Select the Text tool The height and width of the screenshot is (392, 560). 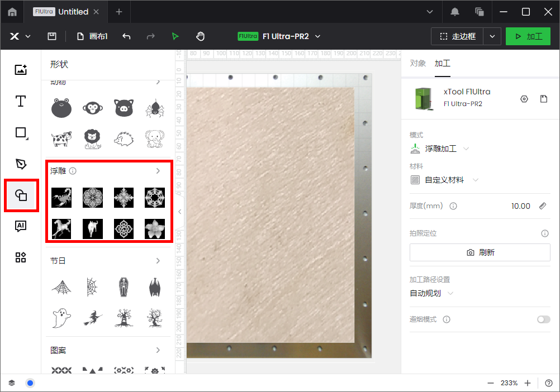point(21,101)
